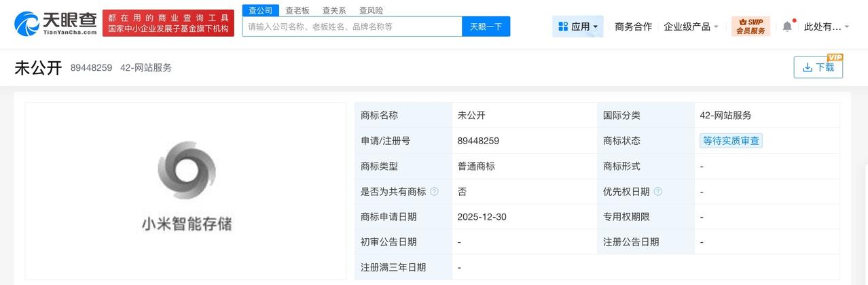
Task: Click the 42-网站服务 value in table
Action: pos(725,116)
